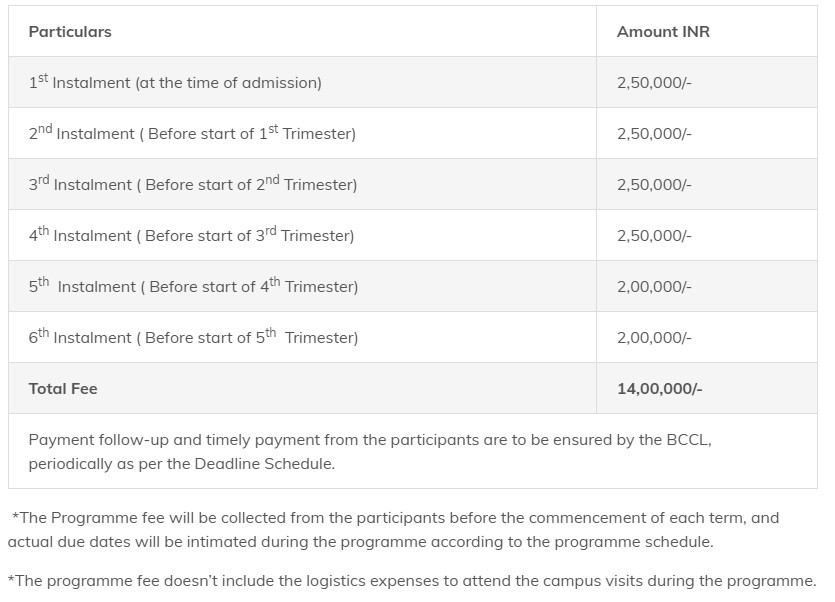
Task: Click the 2nd Instalment amount cell
Action: [654, 133]
